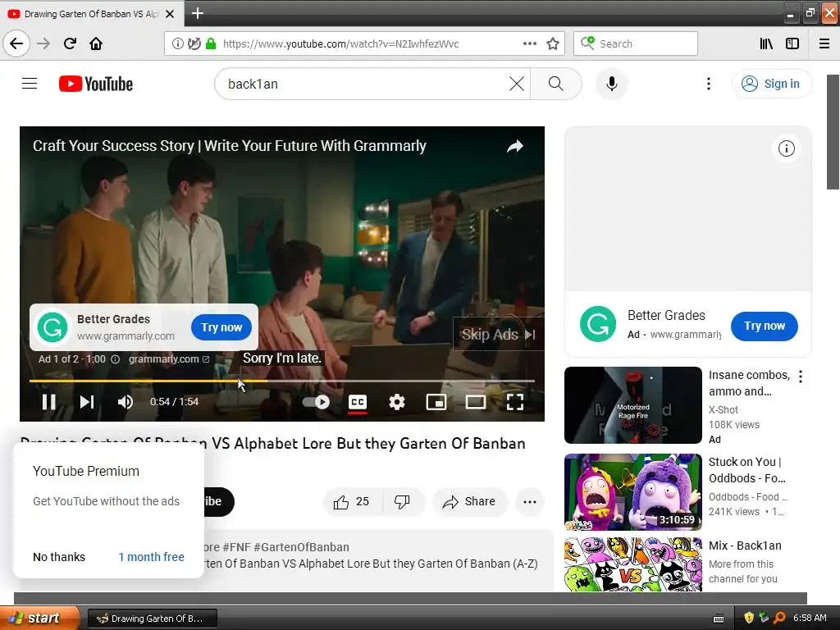Screen dimensions: 840x630
Task: Share the ad video via arrow
Action: [x=515, y=146]
